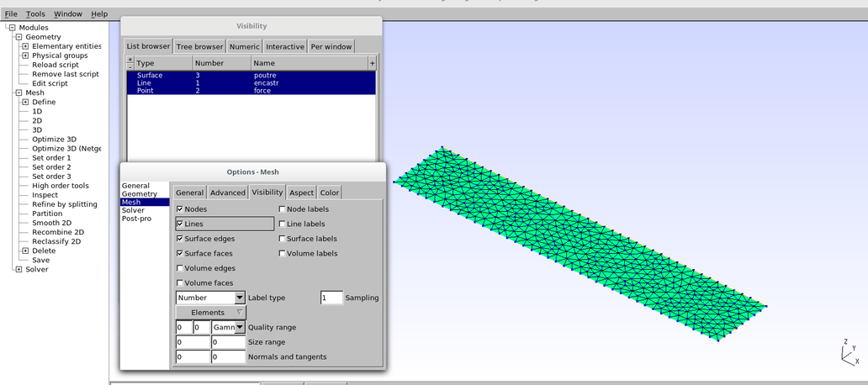Expand the Delete node under Mesh
This screenshot has height=385, width=868.
point(25,251)
